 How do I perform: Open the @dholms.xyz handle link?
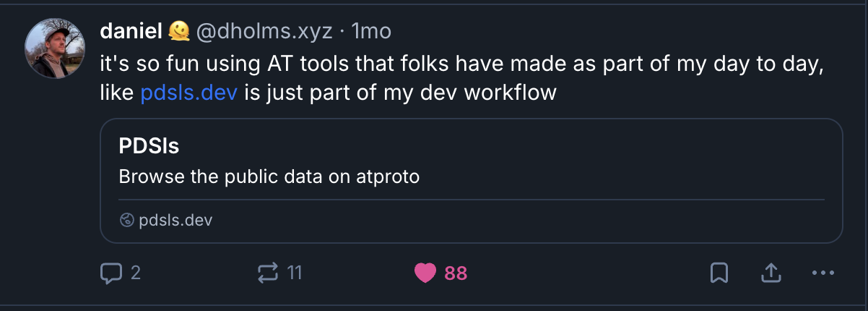pyautogui.click(x=265, y=31)
